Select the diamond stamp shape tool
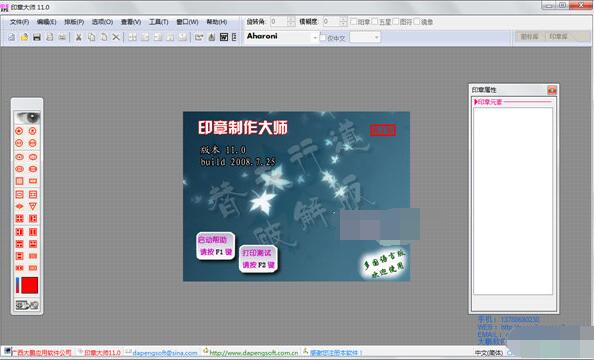Image resolution: width=594 pixels, height=360 pixels. tap(19, 207)
